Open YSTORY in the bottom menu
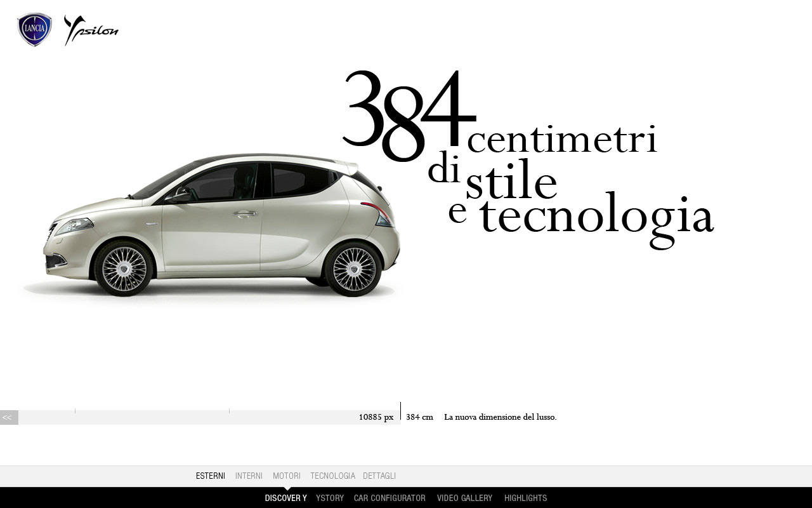The width and height of the screenshot is (812, 508). click(330, 498)
